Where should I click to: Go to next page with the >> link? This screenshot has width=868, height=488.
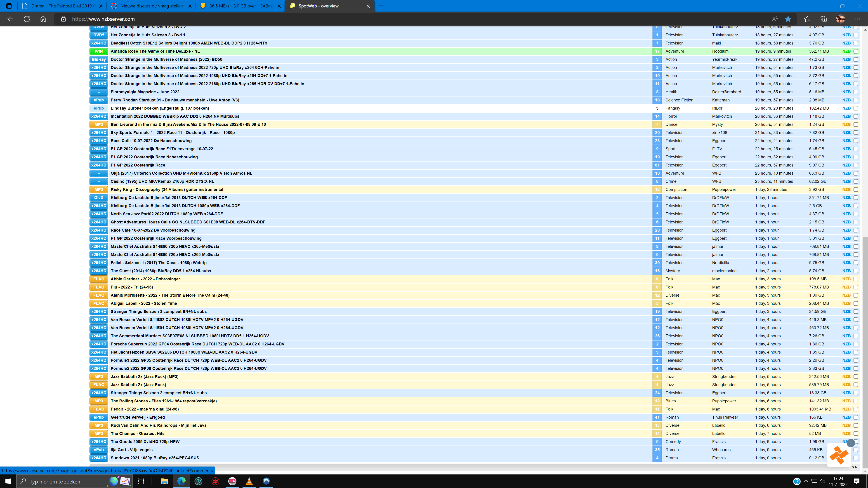pyautogui.click(x=854, y=467)
